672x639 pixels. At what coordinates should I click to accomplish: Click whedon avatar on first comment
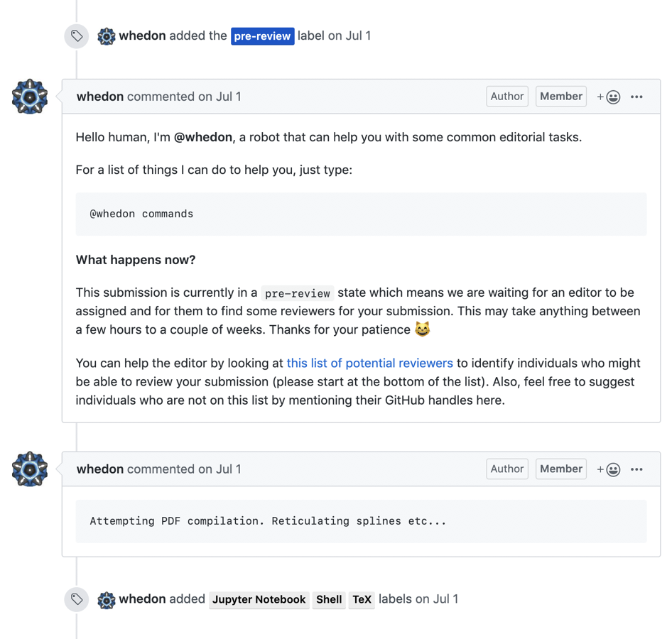(30, 97)
